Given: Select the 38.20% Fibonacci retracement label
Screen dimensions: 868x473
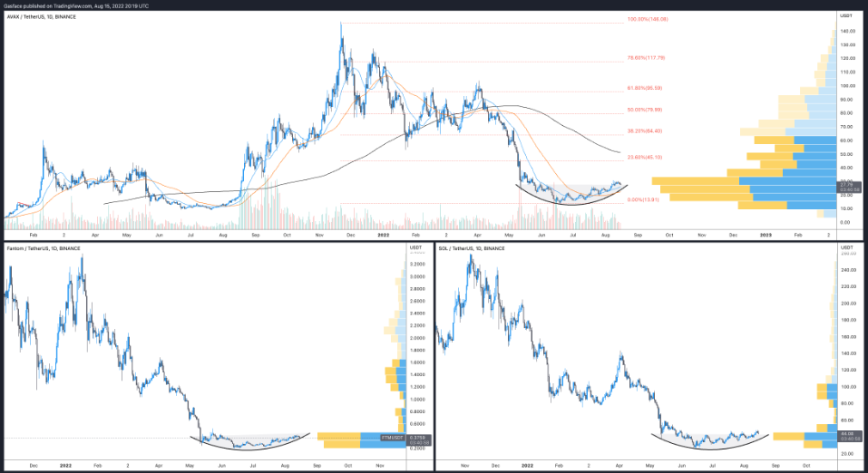Looking at the screenshot, I should 645,130.
